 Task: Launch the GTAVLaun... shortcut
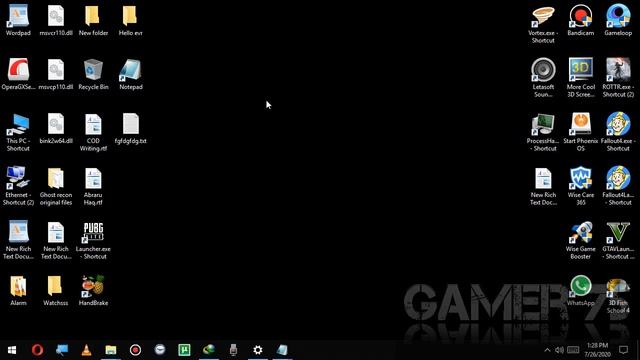tap(618, 240)
